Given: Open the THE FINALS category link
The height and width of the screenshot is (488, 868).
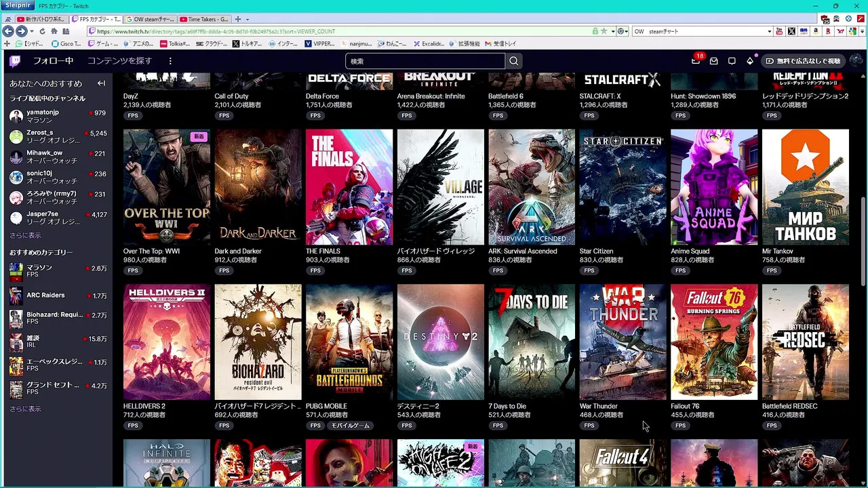Looking at the screenshot, I should pos(323,251).
